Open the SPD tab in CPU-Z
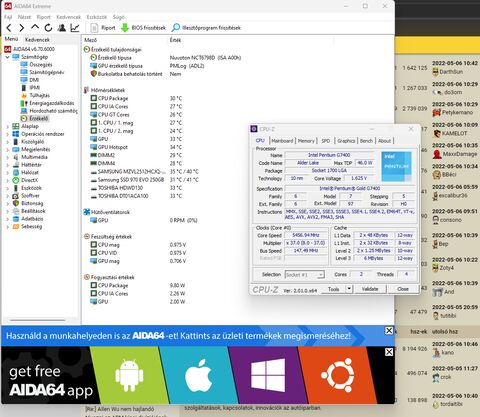The width and height of the screenshot is (480, 417). click(x=326, y=141)
